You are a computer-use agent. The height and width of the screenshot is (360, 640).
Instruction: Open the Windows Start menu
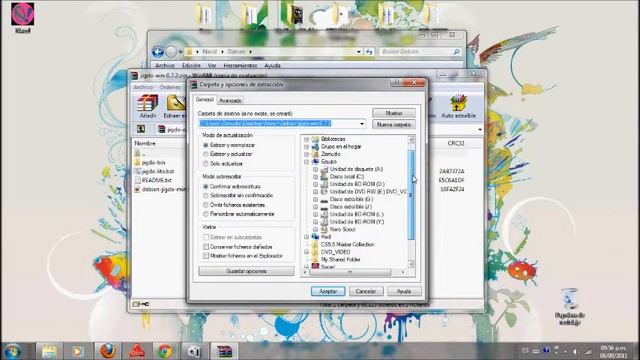coord(13,351)
